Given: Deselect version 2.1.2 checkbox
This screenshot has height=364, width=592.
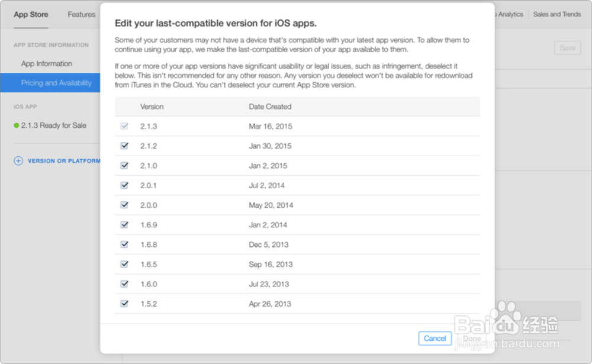Looking at the screenshot, I should (x=124, y=146).
